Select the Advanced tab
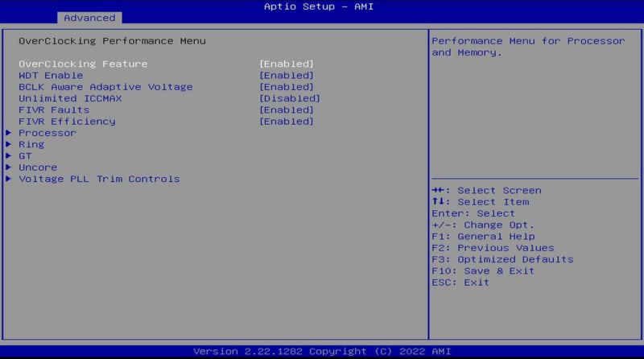Viewport: 644px width, 359px height. coord(89,18)
